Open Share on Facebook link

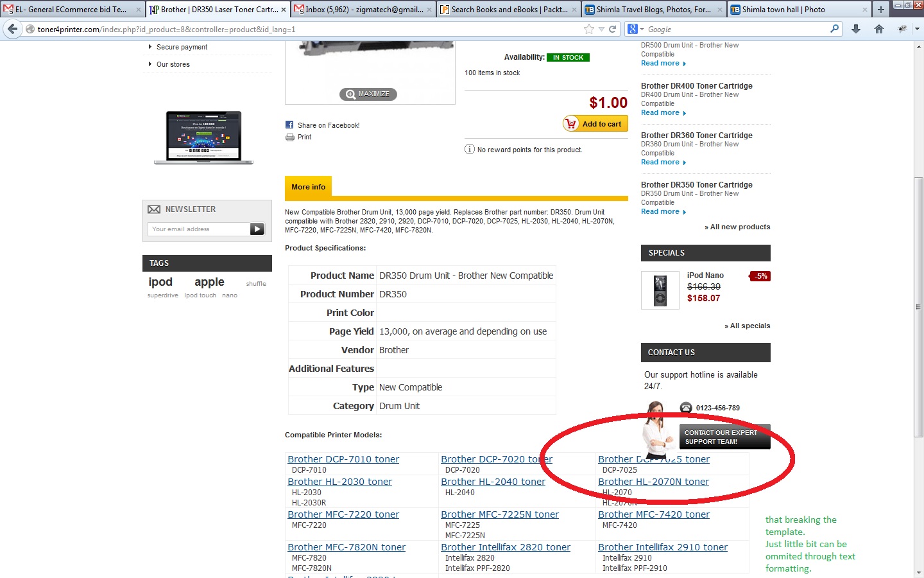pos(329,125)
